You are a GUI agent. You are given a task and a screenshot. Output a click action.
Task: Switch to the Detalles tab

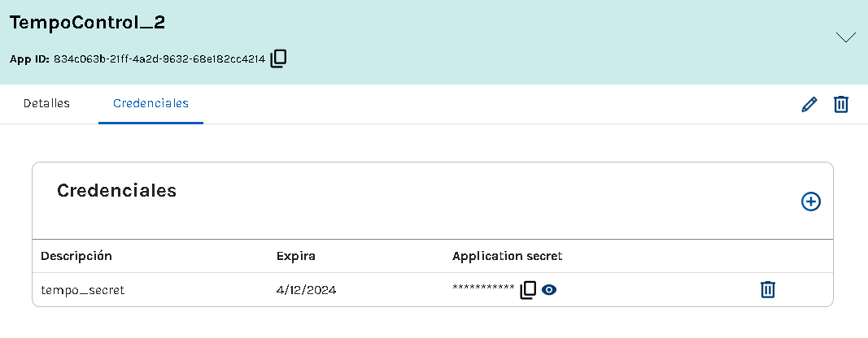point(46,104)
